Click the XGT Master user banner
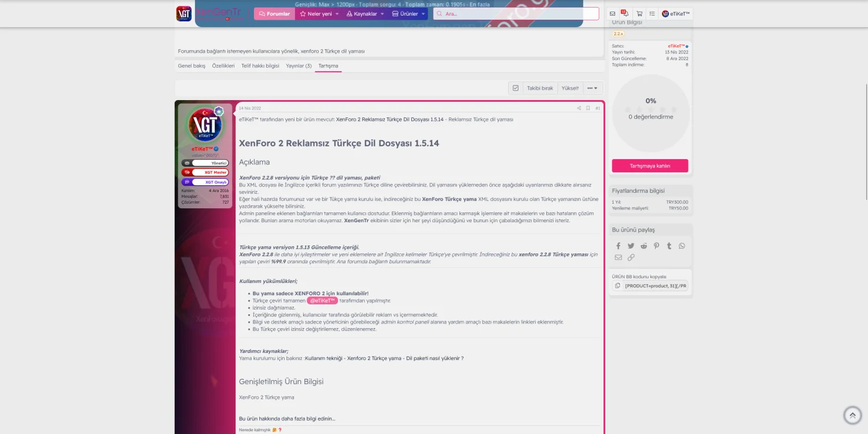Viewport: 868px width, 434px height. 205,172
